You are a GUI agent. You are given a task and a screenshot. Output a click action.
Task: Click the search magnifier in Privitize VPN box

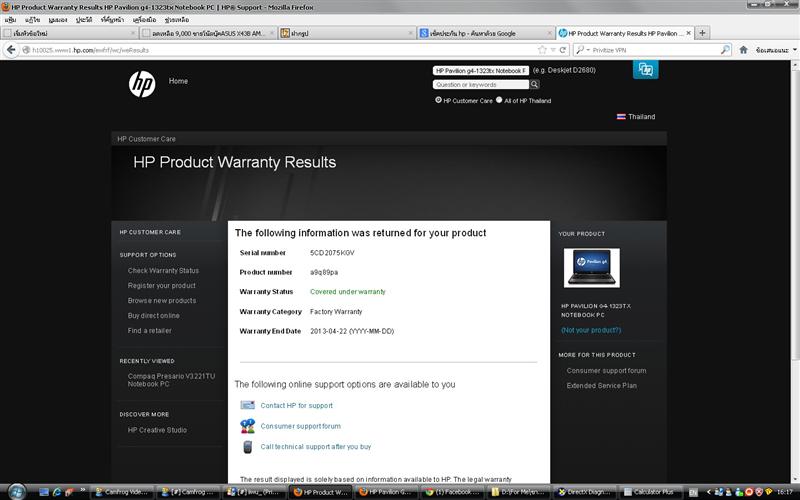tap(725, 50)
